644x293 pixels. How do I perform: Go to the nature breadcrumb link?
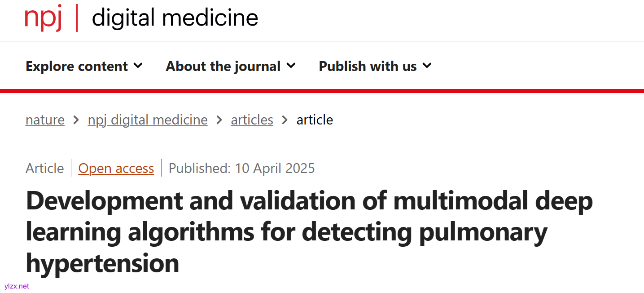point(45,120)
